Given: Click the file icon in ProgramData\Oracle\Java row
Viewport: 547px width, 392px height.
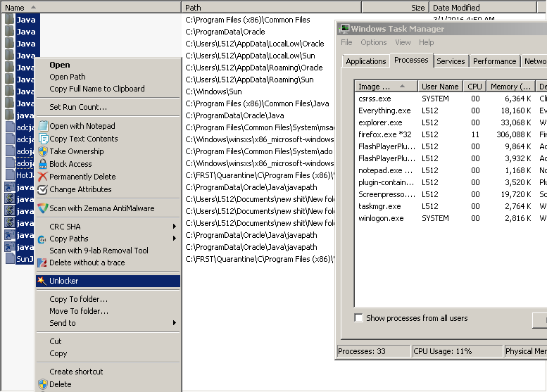Looking at the screenshot, I should pyautogui.click(x=10, y=115).
